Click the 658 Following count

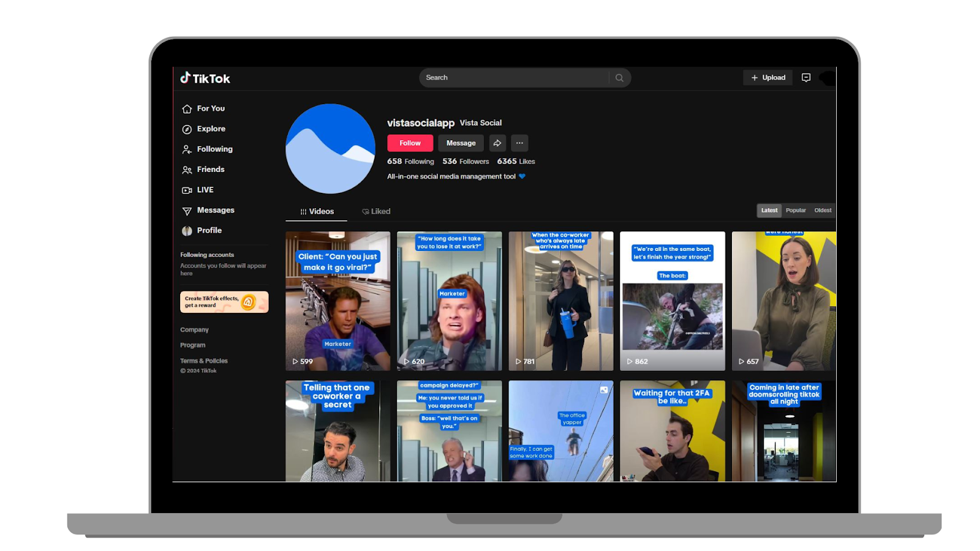(x=410, y=162)
